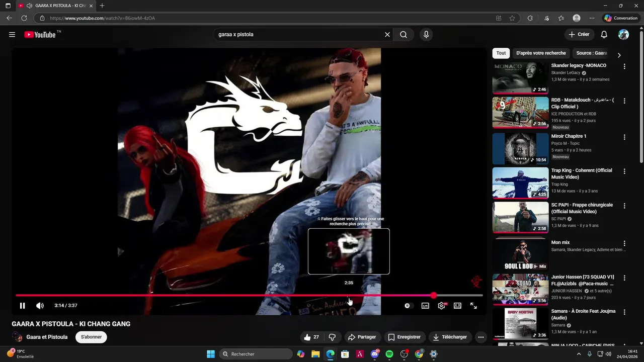
Task: Open options for Junior Hassen video
Action: point(624,278)
